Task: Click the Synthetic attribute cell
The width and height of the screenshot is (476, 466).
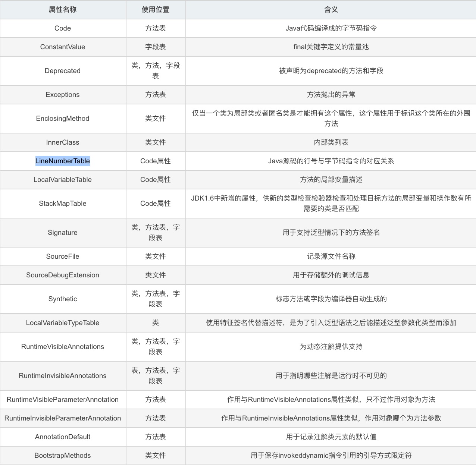Action: point(63,299)
